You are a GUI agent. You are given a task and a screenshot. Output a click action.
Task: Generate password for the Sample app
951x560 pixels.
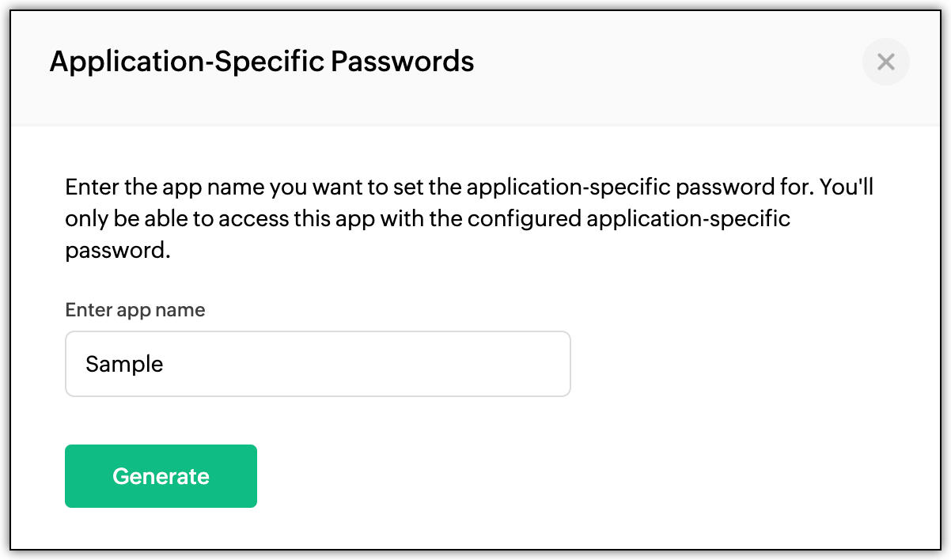tap(161, 476)
